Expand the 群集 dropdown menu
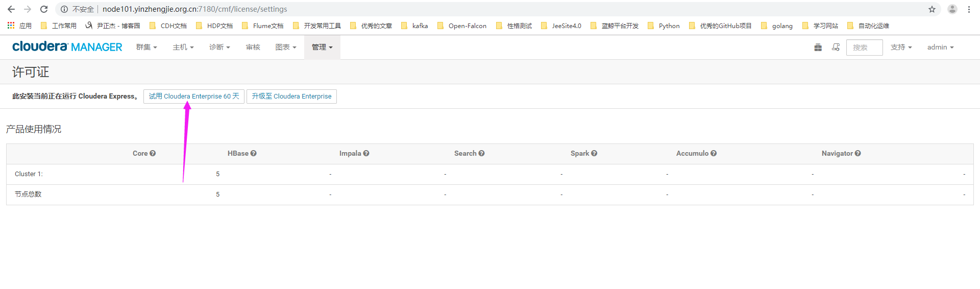This screenshot has height=289, width=980. pos(146,47)
